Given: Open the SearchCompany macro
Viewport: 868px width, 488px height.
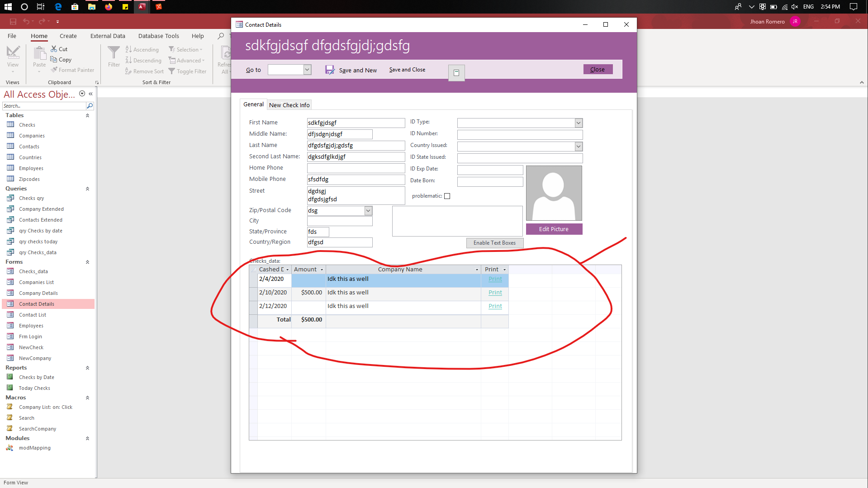Looking at the screenshot, I should pos(38,429).
